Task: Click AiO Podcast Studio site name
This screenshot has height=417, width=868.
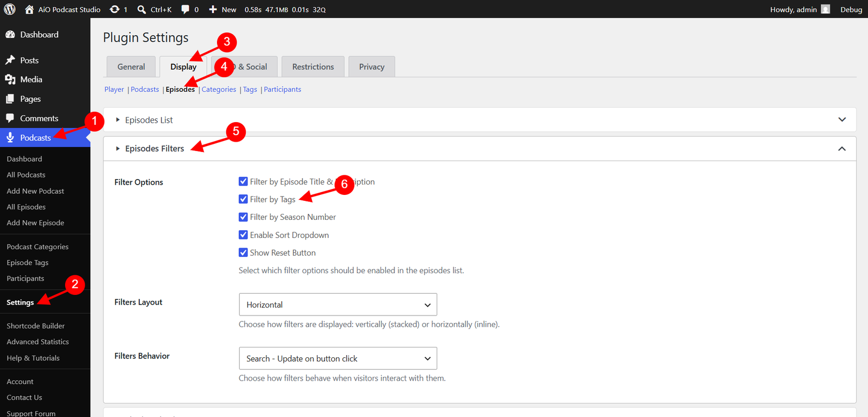Action: [69, 9]
